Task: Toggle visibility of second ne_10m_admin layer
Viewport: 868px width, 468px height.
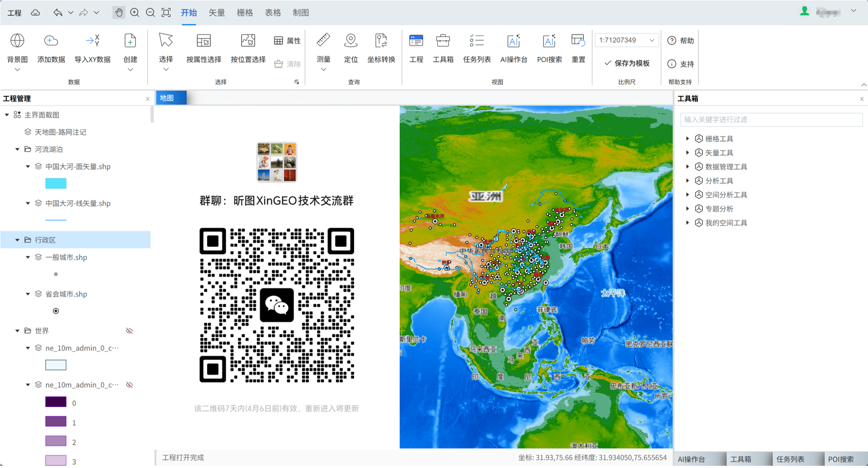Action: pyautogui.click(x=129, y=385)
